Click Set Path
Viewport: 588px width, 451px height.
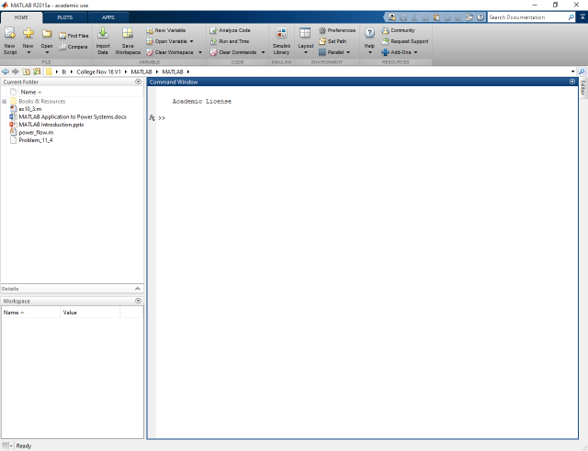pos(333,41)
